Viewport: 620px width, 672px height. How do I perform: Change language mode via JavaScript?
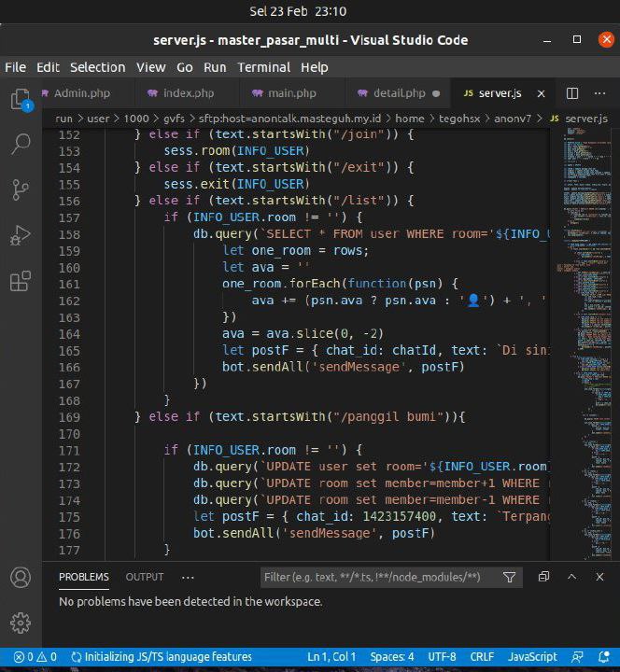point(532,656)
